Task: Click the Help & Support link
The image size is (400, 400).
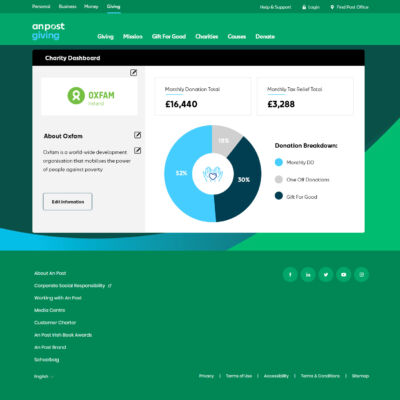Action: coord(275,7)
